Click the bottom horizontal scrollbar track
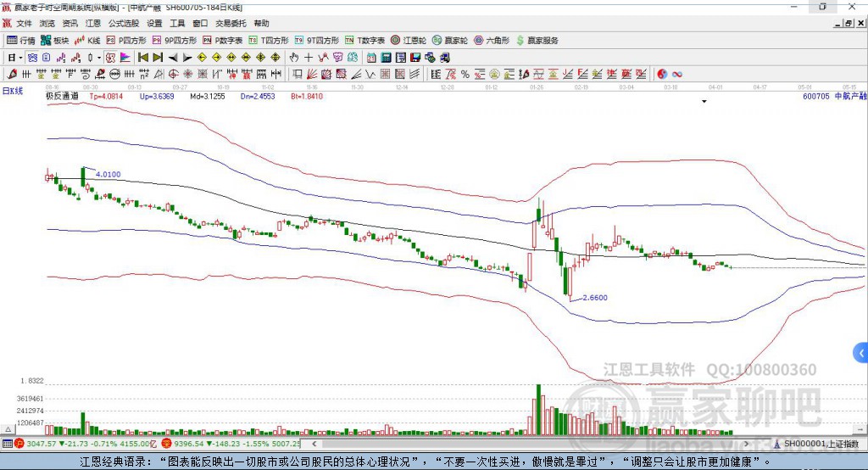Screen dimensions: 868x470 coord(531,444)
